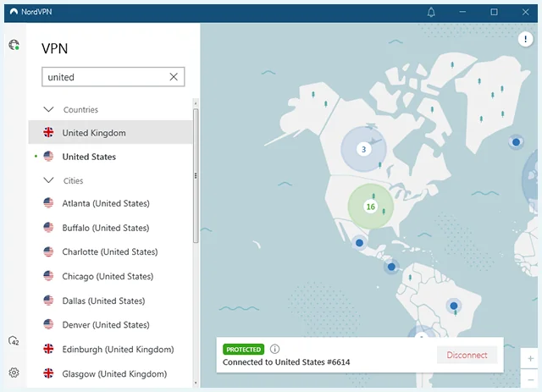Open the Settings gear icon
542x392 pixels.
tap(14, 373)
